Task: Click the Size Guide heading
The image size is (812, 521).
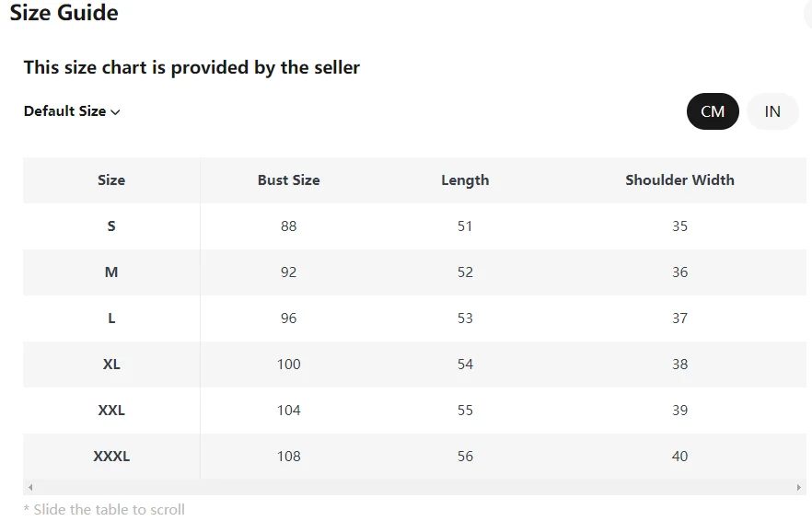Action: coord(64,13)
